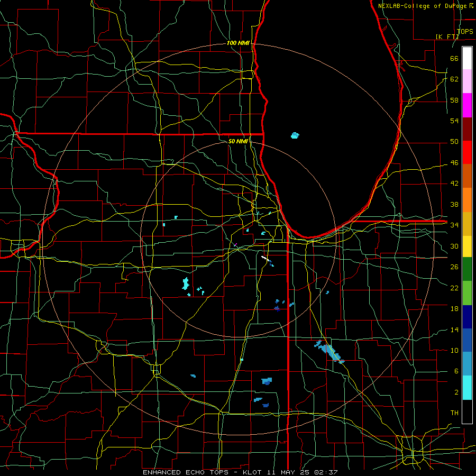Click the "KLOT" station identifier
476x476 pixels.
pos(252,472)
